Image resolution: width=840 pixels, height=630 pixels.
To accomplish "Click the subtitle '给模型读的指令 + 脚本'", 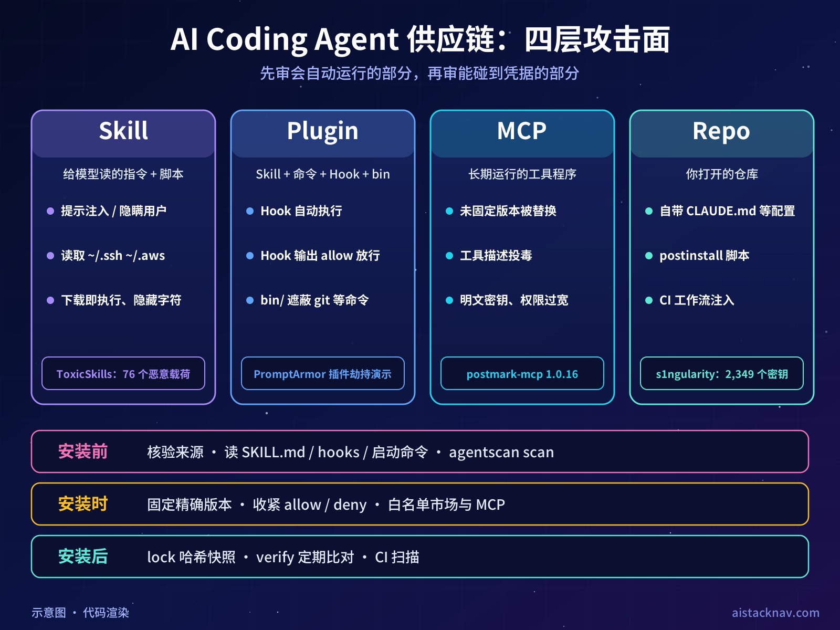I will click(123, 174).
